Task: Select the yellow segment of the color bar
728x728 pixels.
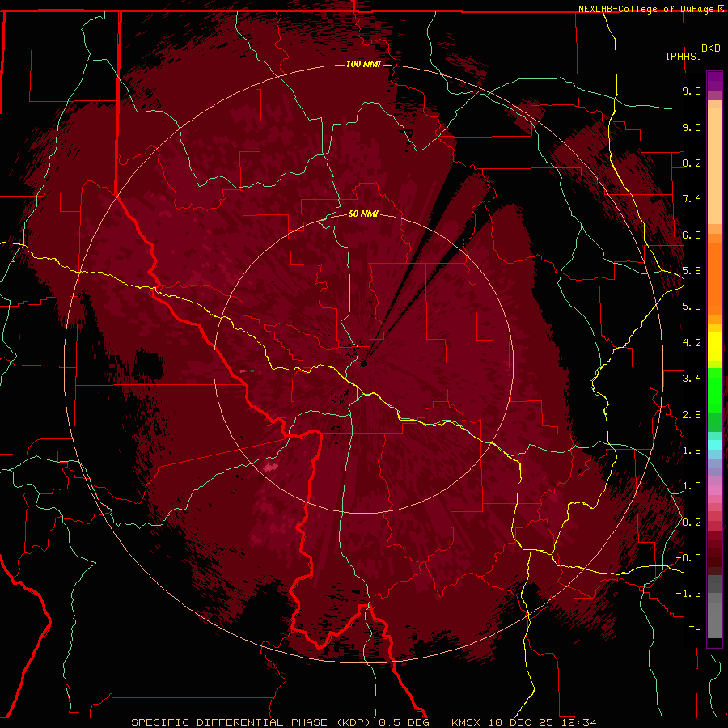Action: 714,346
